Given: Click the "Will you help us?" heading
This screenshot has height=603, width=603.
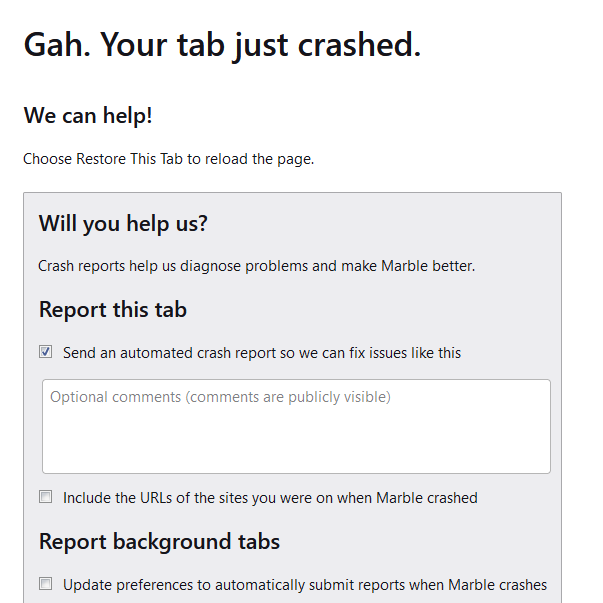Looking at the screenshot, I should point(123,223).
